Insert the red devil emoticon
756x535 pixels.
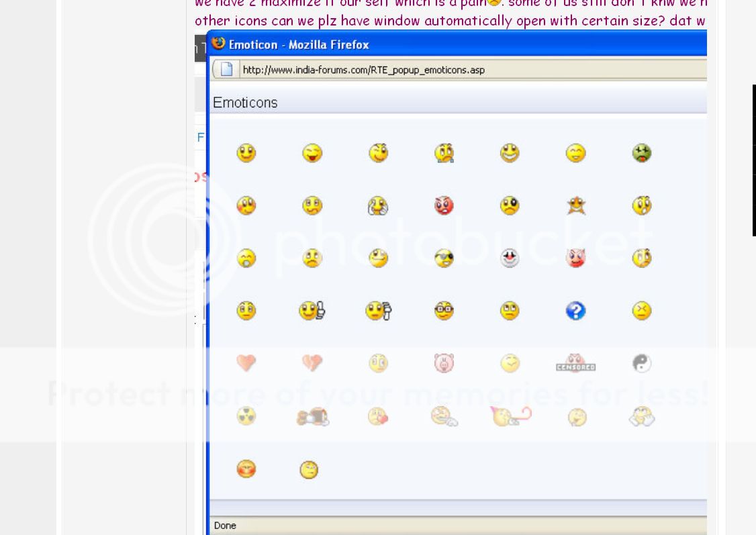(x=575, y=258)
